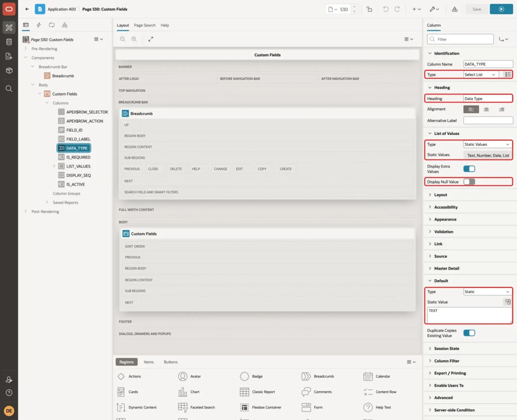Click the Save button
The height and width of the screenshot is (420, 517).
477,9
